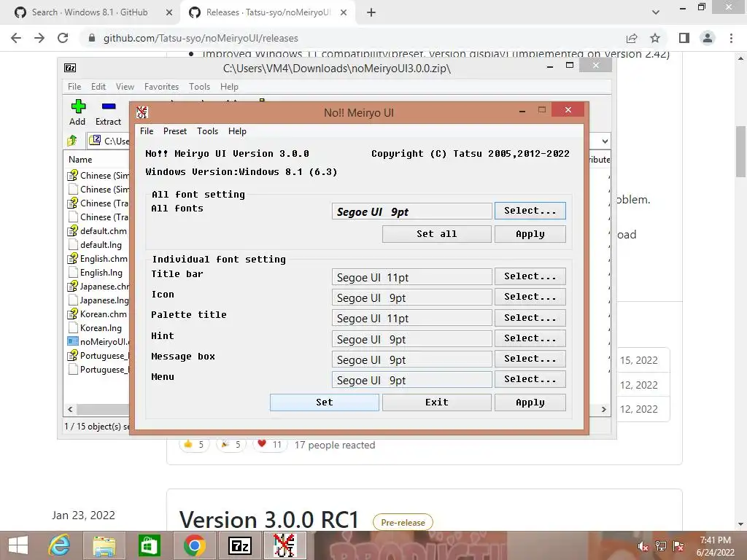Click the No!! Meiryo UI title bar icon
This screenshot has width=747, height=560.
tap(142, 112)
